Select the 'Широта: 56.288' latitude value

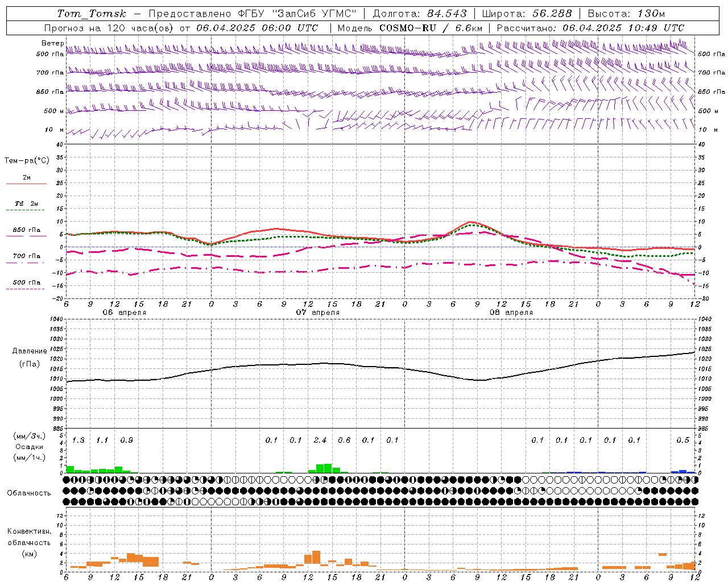527,14
